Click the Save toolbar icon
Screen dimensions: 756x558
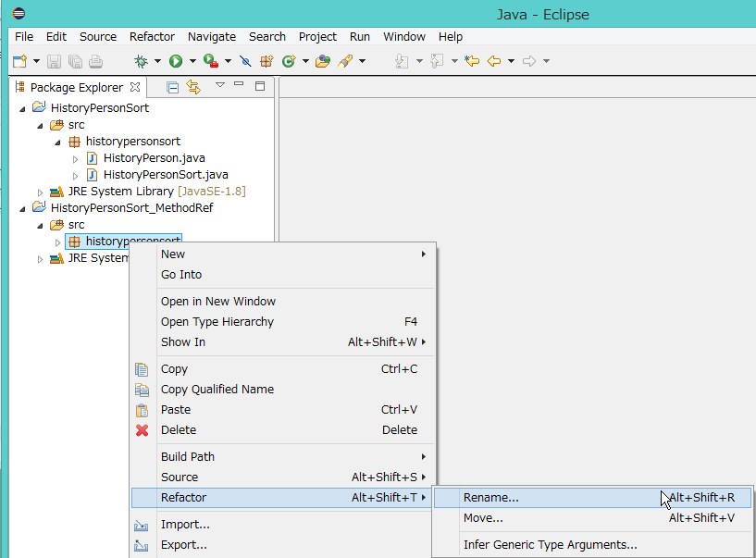(54, 61)
